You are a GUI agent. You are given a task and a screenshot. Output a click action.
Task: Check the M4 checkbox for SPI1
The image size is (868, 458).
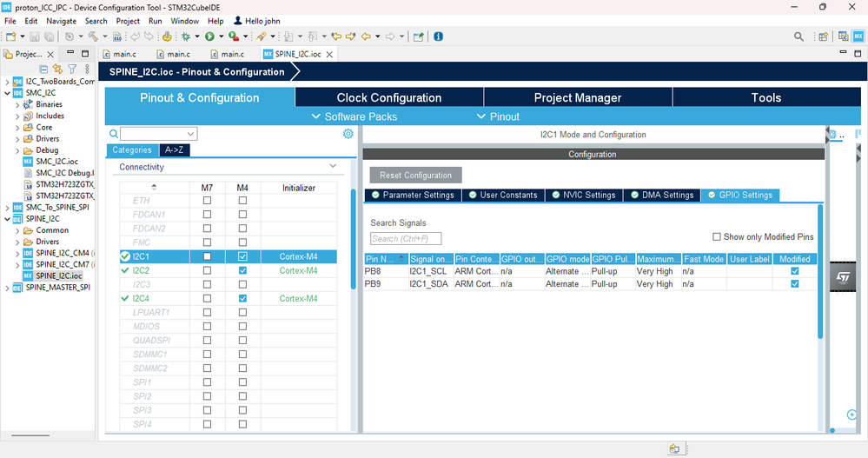coord(242,382)
